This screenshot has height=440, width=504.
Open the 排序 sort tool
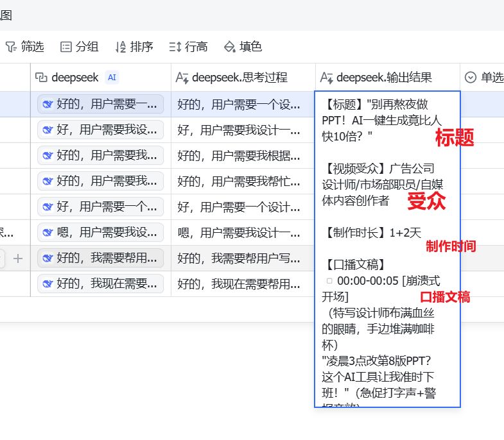134,47
